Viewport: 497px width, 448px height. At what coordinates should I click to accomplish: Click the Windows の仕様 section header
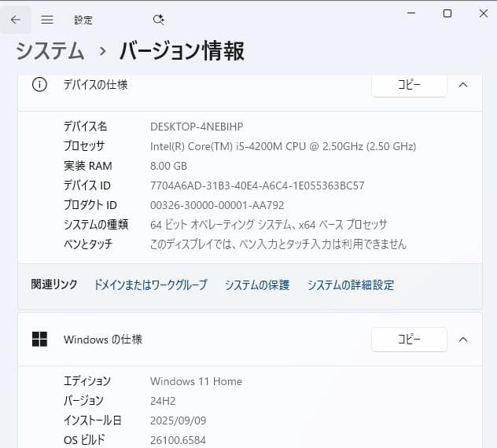pyautogui.click(x=103, y=340)
